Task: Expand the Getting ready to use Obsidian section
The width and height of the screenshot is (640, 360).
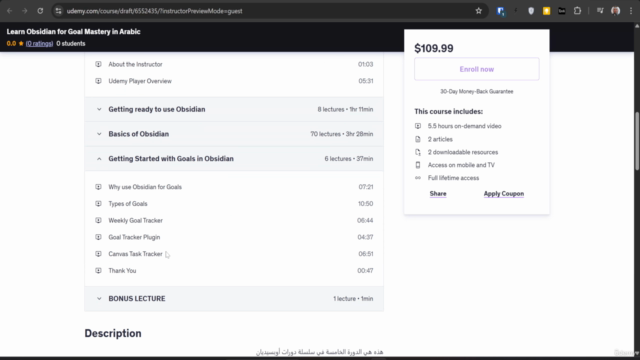Action: click(x=234, y=109)
